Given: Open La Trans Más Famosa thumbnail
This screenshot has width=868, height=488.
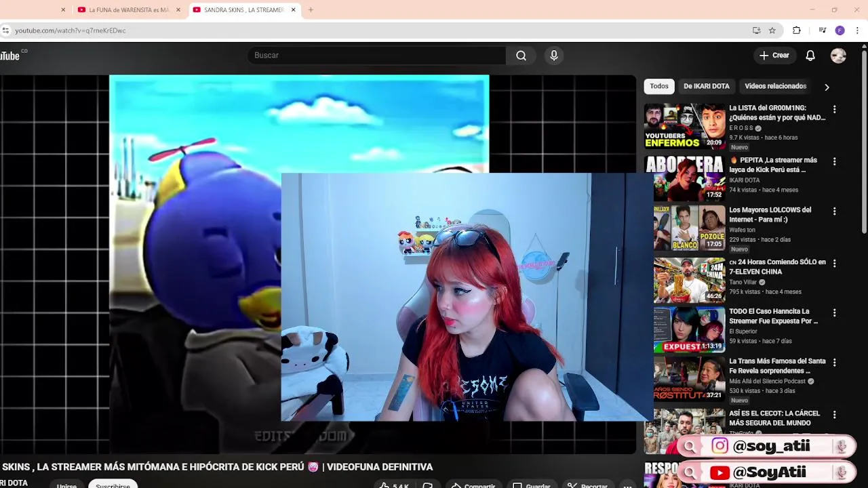Looking at the screenshot, I should point(689,380).
